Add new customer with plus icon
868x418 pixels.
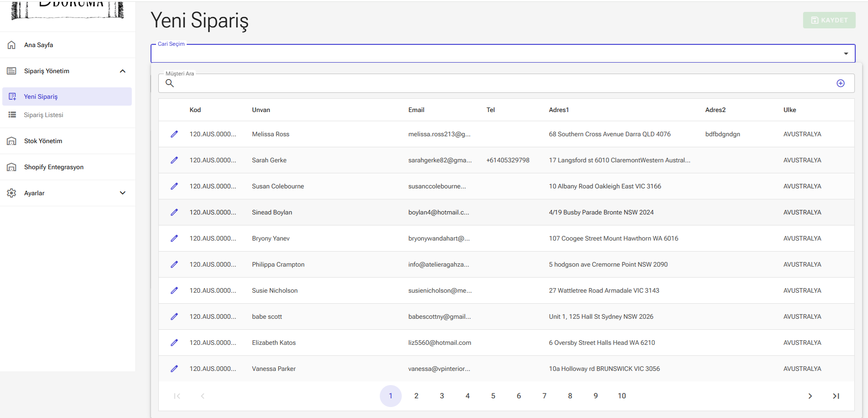tap(840, 83)
